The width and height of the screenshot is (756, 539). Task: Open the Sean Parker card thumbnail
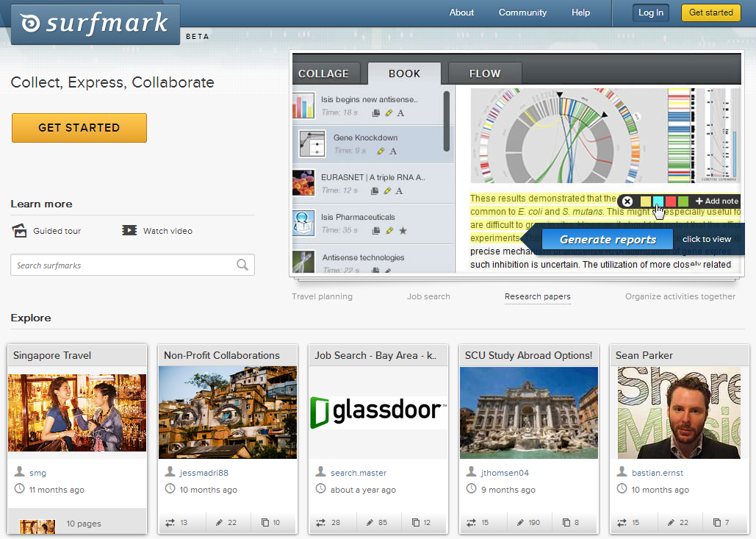[x=679, y=413]
